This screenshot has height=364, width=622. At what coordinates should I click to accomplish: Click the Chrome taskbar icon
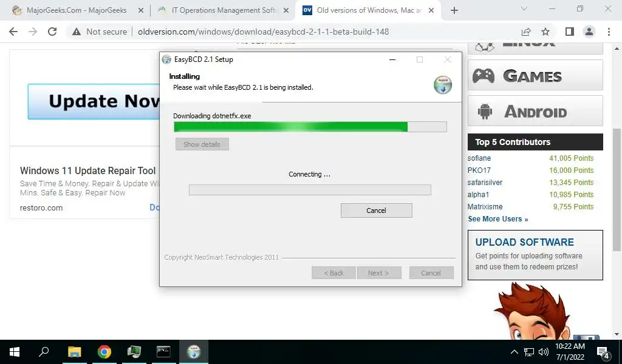coord(104,352)
